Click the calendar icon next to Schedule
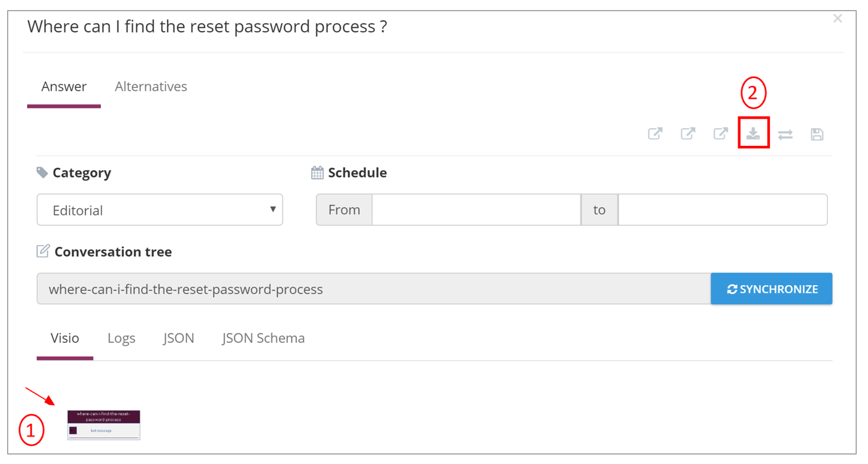This screenshot has height=464, width=868. point(317,173)
